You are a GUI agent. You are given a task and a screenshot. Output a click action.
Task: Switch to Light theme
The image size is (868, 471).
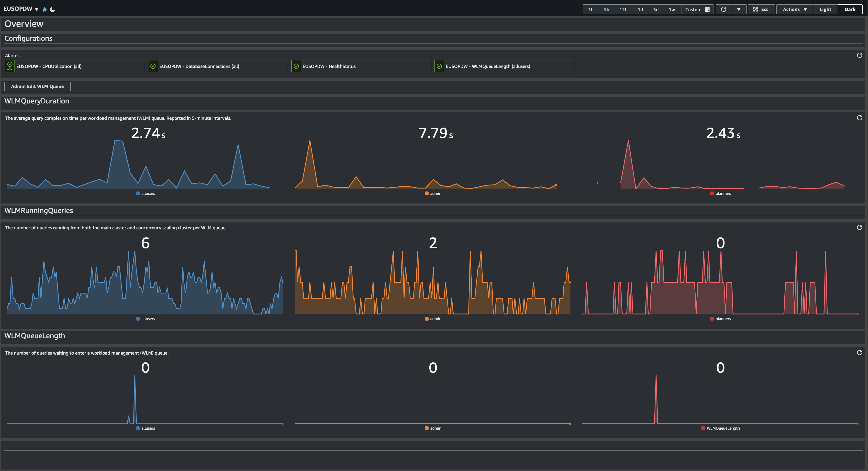(825, 10)
